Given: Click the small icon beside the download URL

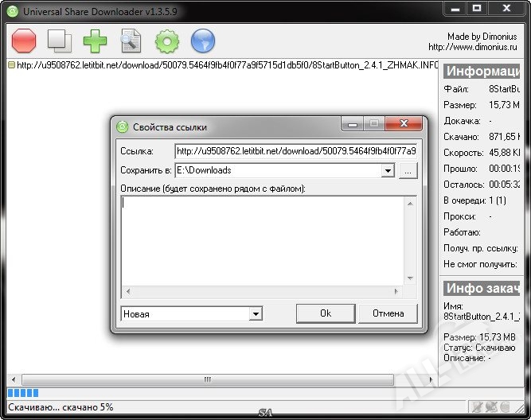Looking at the screenshot, I should [11, 65].
